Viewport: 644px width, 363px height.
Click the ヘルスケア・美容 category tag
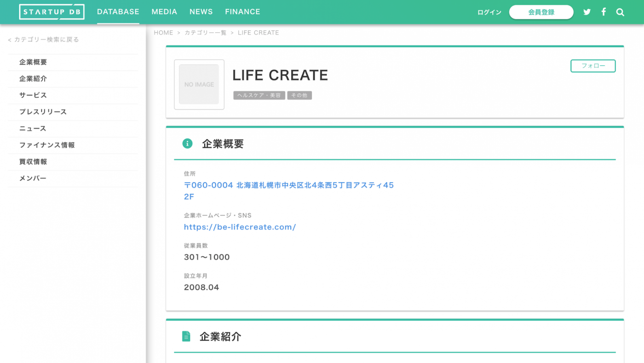pos(259,95)
